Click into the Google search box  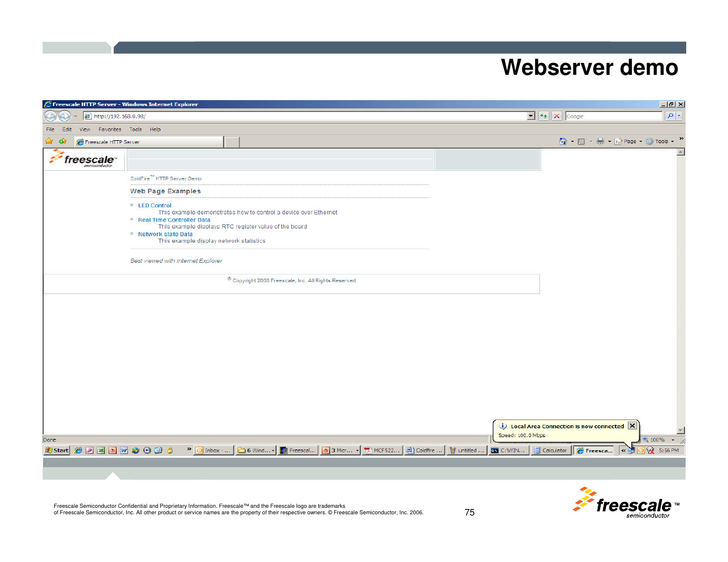click(614, 116)
